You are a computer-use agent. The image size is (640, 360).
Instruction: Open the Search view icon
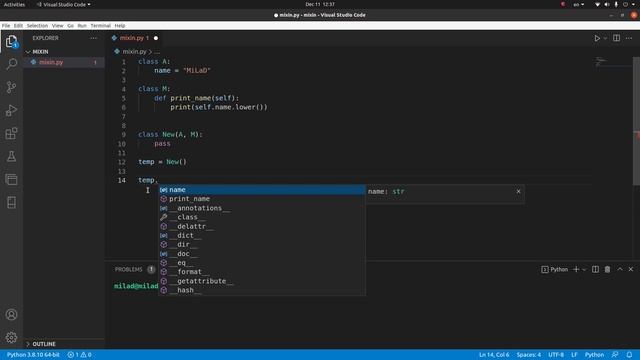(11, 64)
